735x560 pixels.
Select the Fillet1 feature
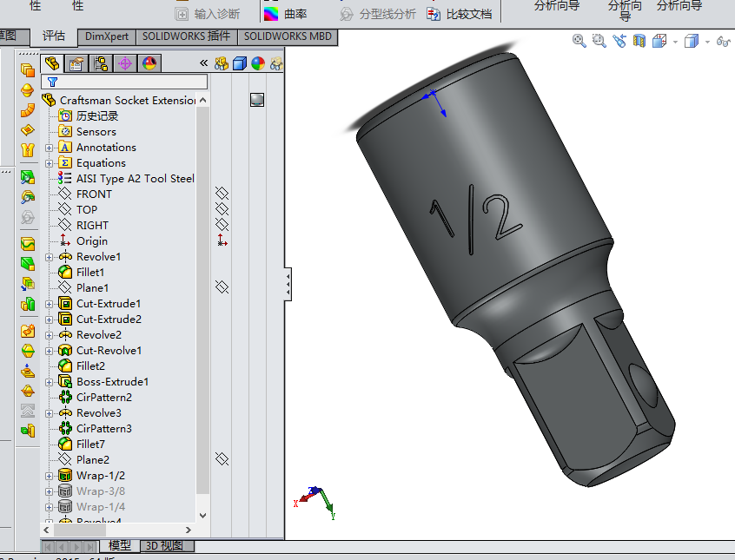tap(90, 273)
